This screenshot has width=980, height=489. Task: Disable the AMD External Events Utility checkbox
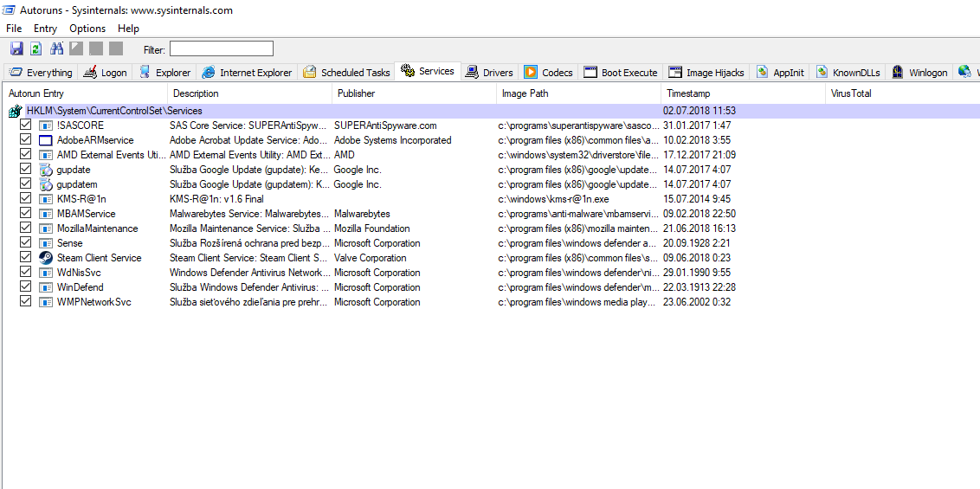coord(26,154)
